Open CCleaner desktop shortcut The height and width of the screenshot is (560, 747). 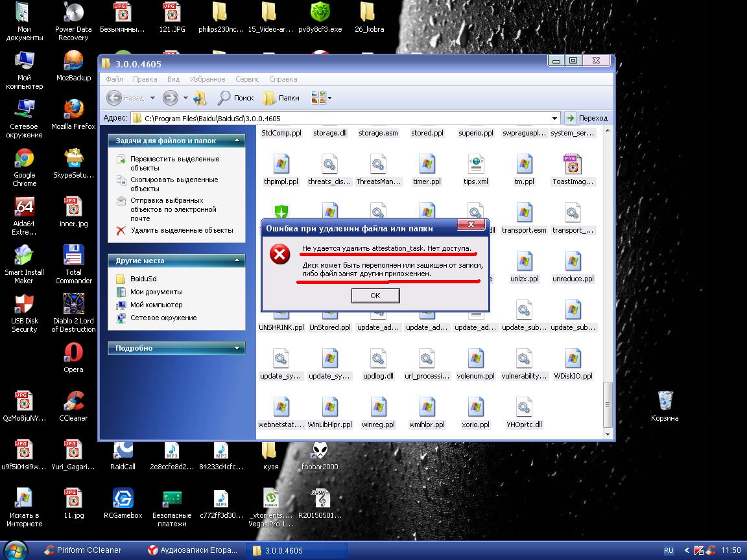pos(73,406)
